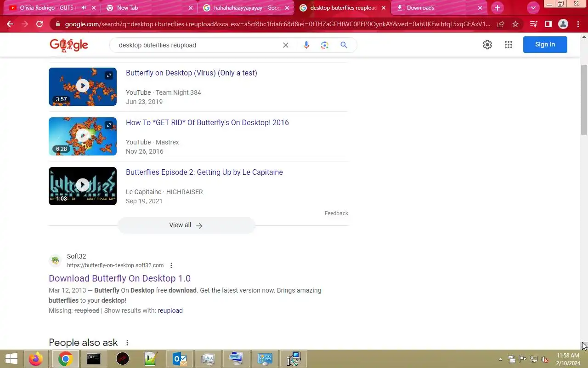Viewport: 588px width, 368px height.
Task: Click the View all videos button
Action: (x=186, y=225)
